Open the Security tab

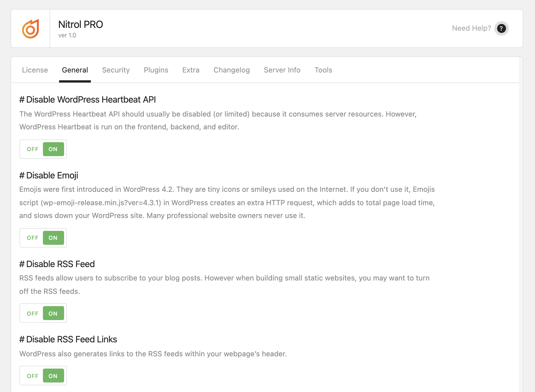point(116,70)
